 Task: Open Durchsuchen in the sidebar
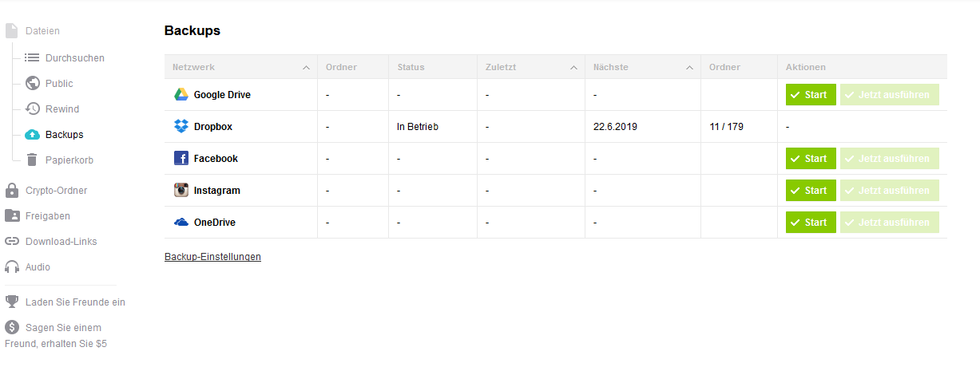[74, 58]
